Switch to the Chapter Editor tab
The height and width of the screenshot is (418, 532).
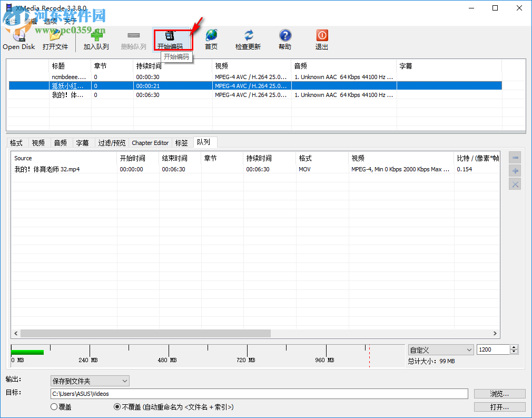[150, 142]
